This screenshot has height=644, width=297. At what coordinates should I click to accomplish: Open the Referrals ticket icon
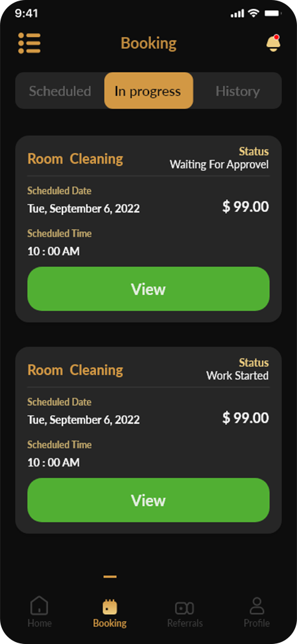coord(185,608)
